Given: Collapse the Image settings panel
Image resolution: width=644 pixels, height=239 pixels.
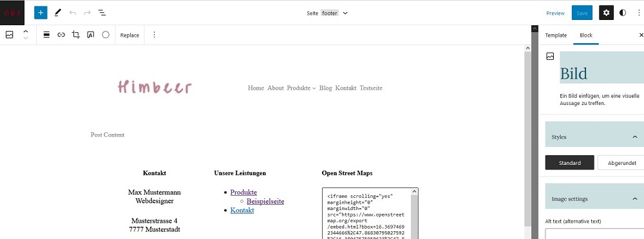Looking at the screenshot, I should pos(636,199).
